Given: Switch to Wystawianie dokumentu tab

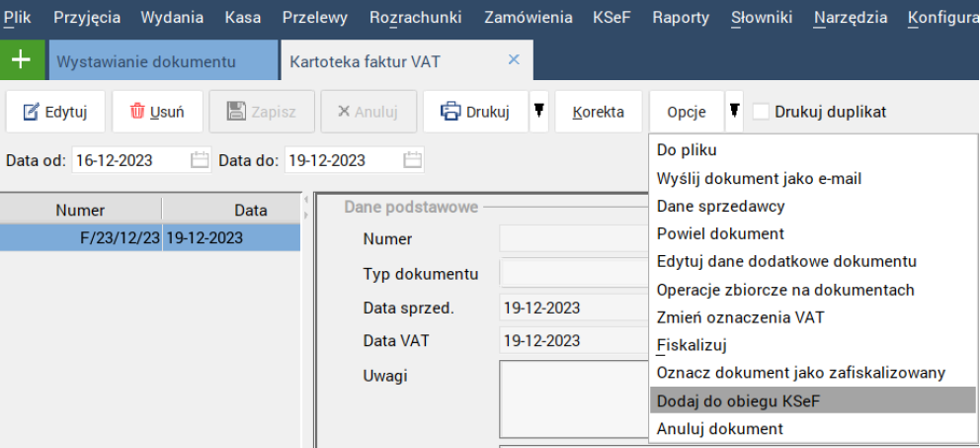Looking at the screenshot, I should 146,61.
